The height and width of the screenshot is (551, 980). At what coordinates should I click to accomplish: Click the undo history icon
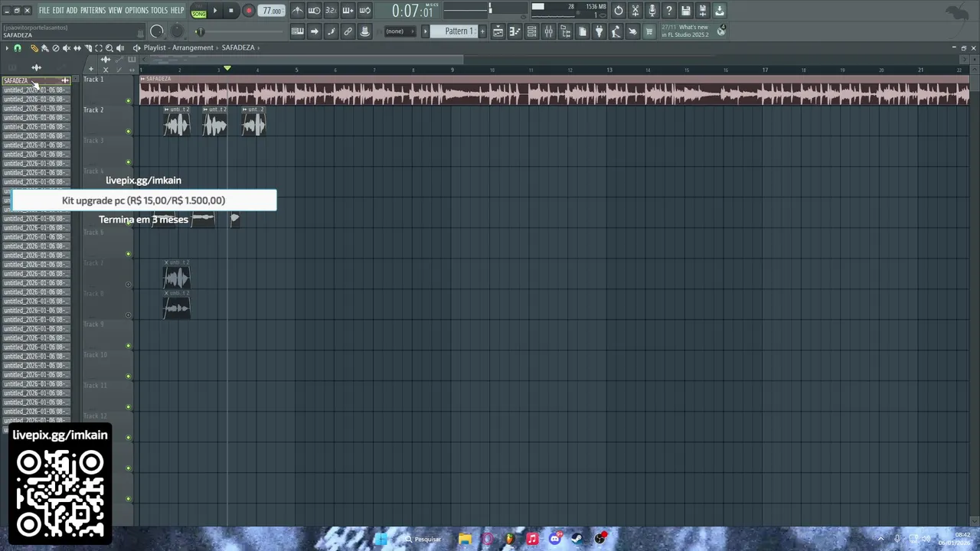(619, 11)
